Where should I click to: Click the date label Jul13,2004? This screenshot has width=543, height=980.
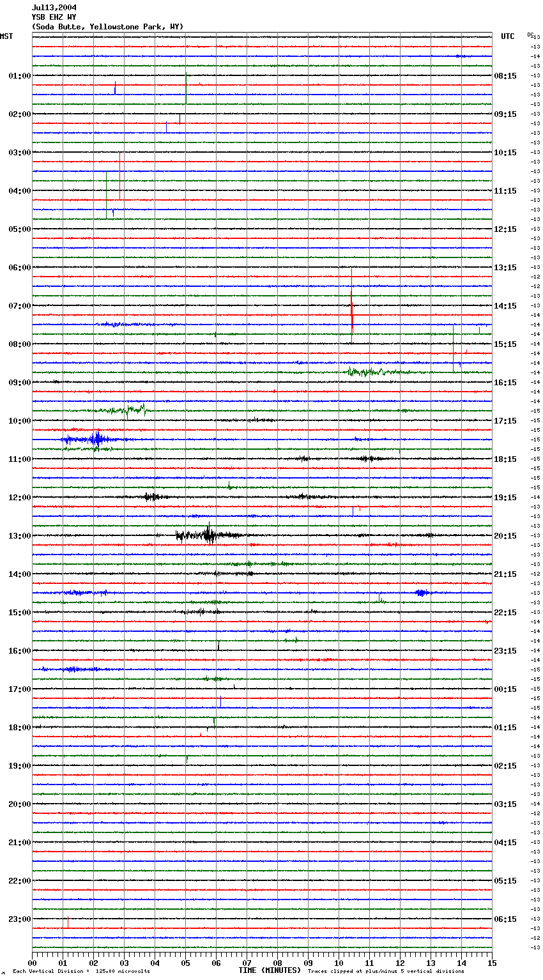54,8
